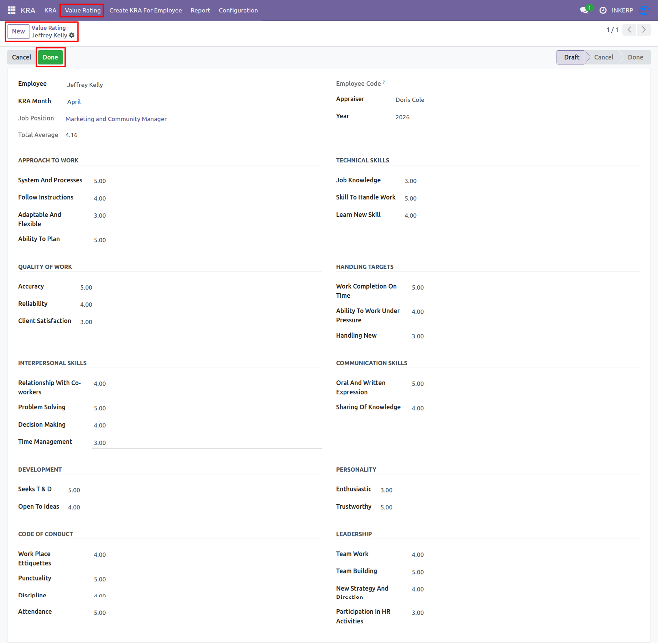Select the Done status stage
The height and width of the screenshot is (644, 658).
[x=635, y=57]
